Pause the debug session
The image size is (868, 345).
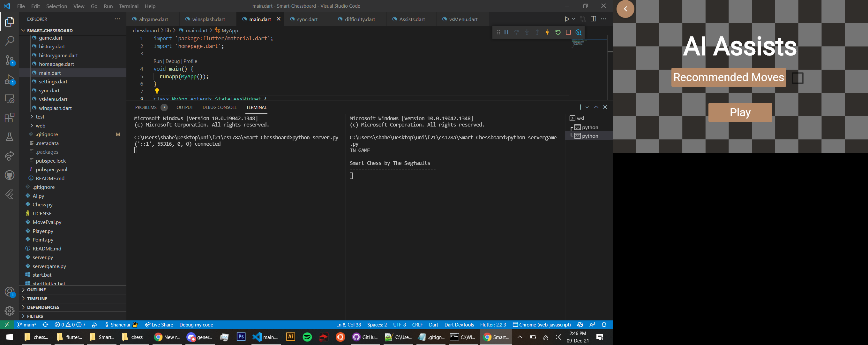(x=506, y=32)
